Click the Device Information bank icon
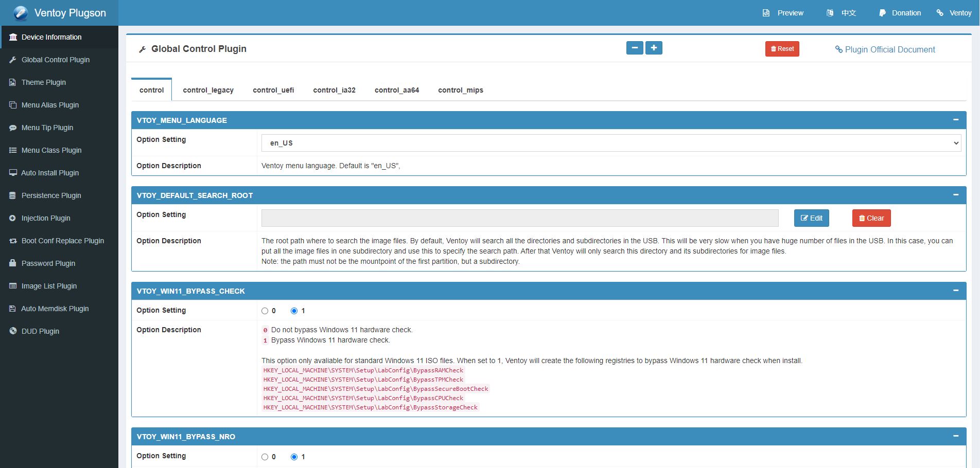980x468 pixels. 13,37
